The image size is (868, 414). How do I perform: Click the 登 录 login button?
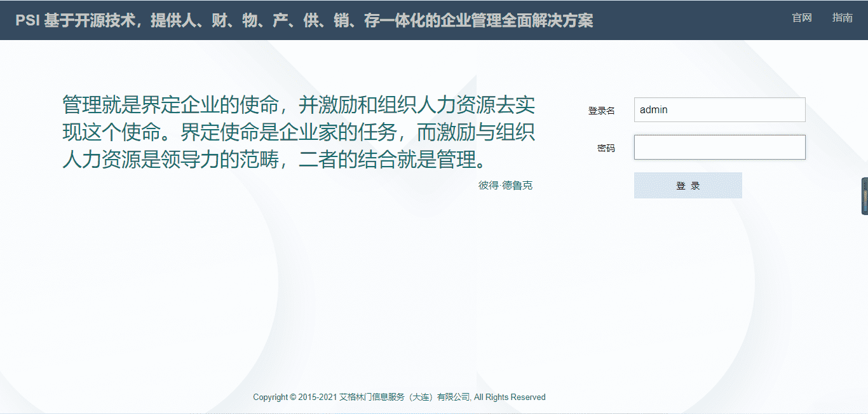(688, 186)
